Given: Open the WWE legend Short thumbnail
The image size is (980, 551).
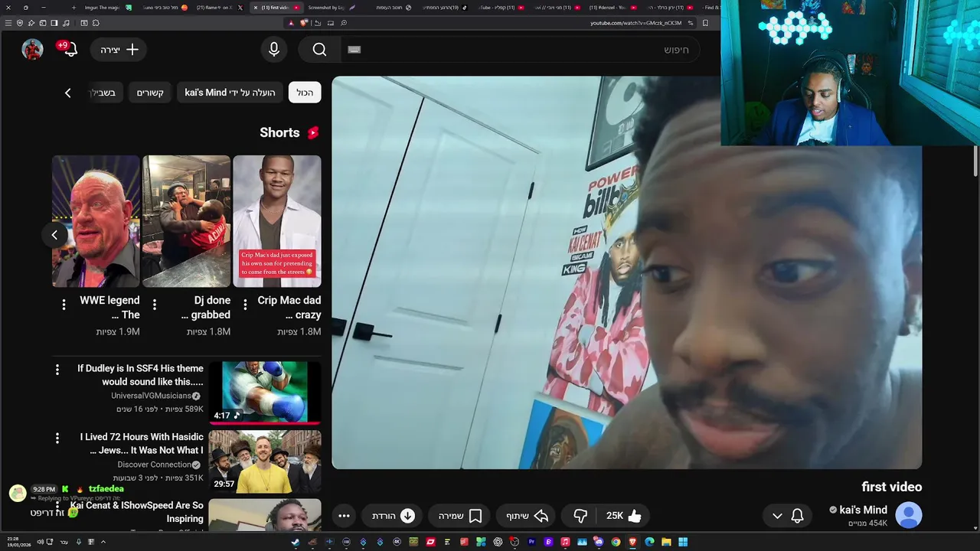Looking at the screenshot, I should coord(96,221).
